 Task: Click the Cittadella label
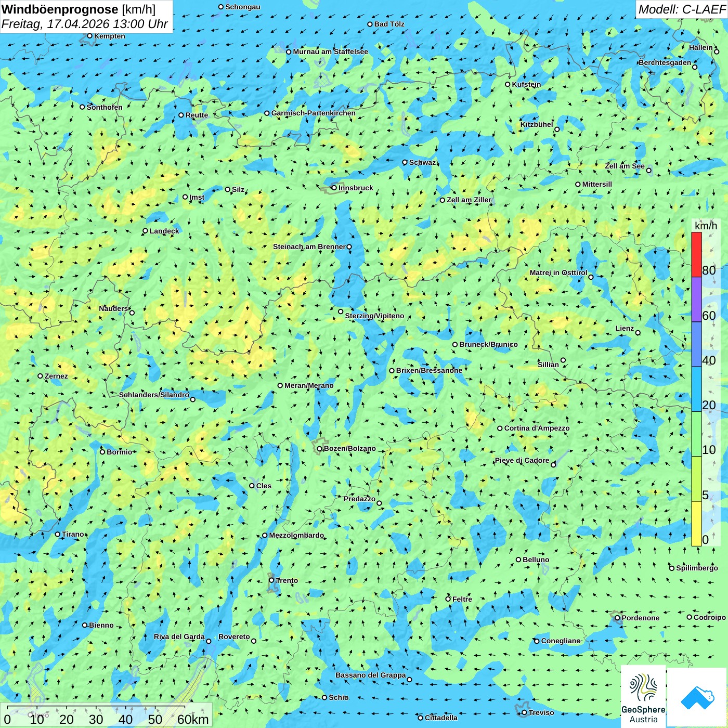[441, 718]
